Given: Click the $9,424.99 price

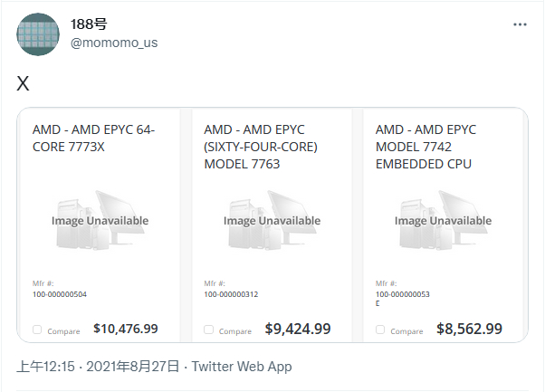Looking at the screenshot, I should click(297, 329).
